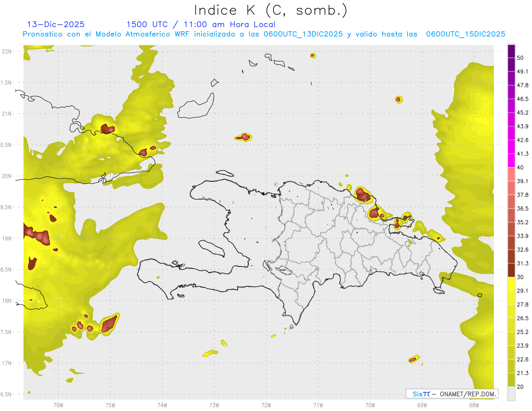This screenshot has width=532, height=411.
Task: Click the 70W longitude label
Action: 370,405
